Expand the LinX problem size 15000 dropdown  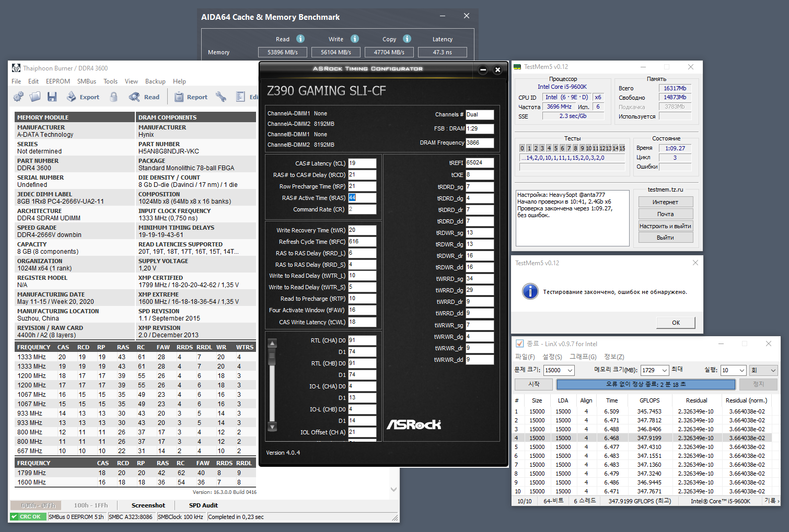click(x=570, y=370)
